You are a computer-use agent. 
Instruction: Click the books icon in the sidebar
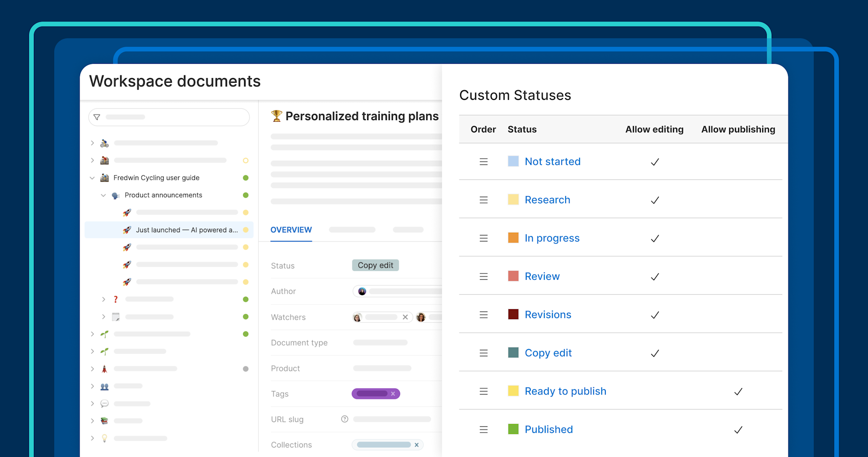(x=104, y=420)
